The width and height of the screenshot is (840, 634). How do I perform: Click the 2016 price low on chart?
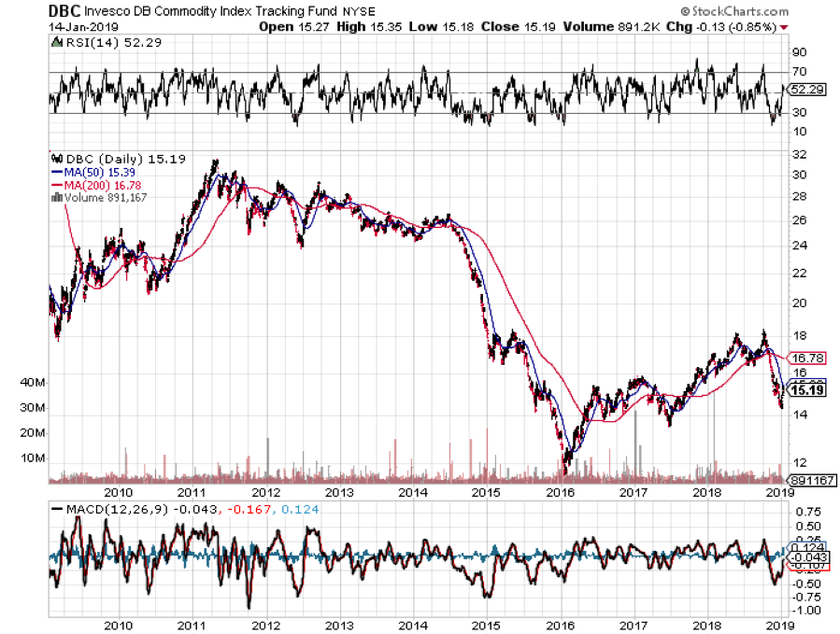click(566, 456)
